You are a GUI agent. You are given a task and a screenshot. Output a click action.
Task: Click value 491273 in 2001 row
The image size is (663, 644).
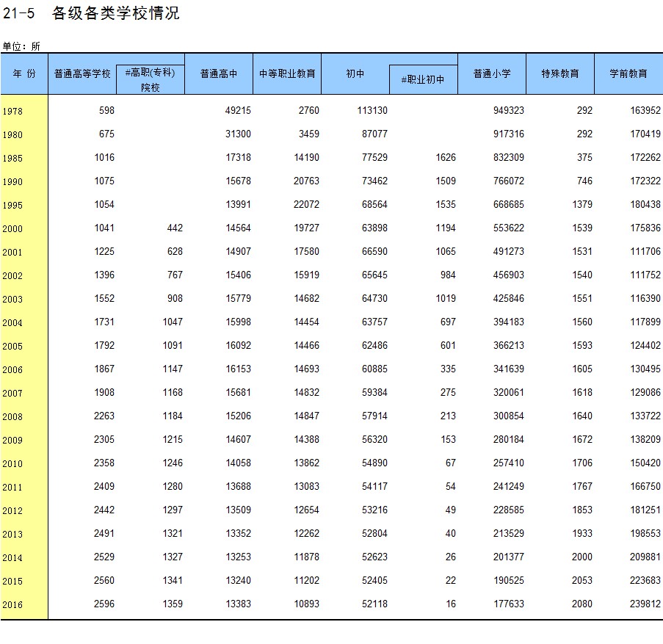click(509, 252)
